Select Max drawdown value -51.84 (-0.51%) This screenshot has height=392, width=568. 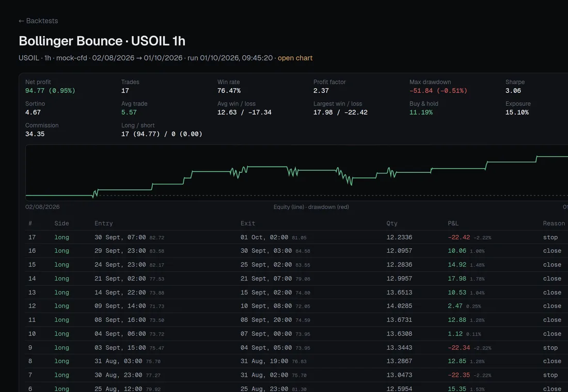tap(438, 90)
